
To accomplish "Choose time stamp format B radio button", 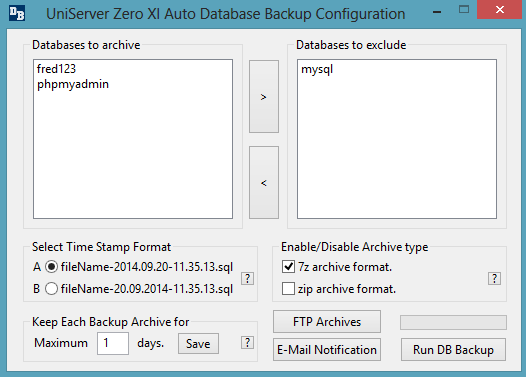I will click(x=51, y=288).
